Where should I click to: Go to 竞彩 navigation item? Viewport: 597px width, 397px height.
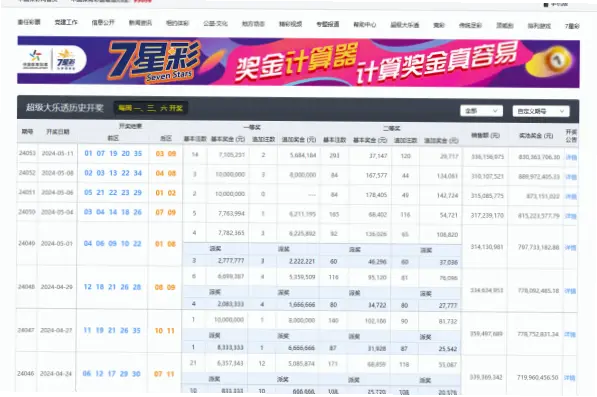439,25
